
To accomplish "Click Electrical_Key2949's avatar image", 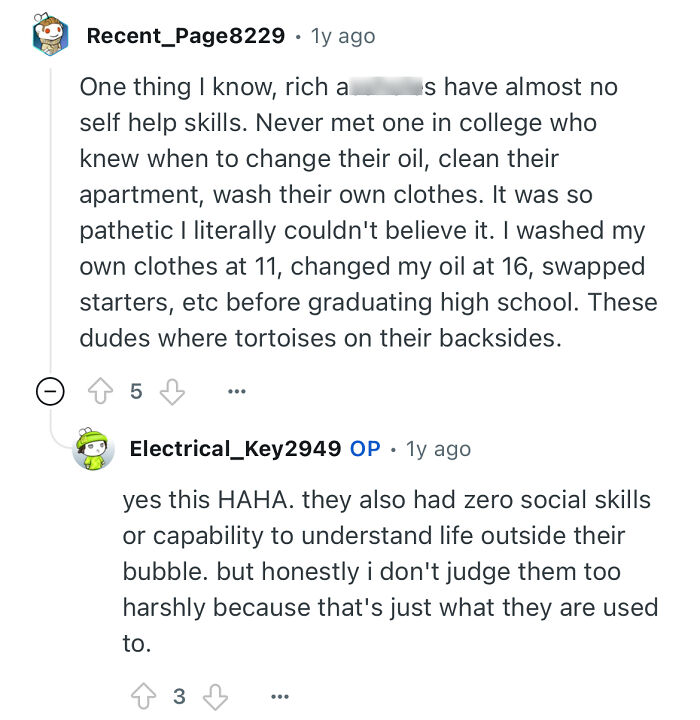I will click(93, 449).
